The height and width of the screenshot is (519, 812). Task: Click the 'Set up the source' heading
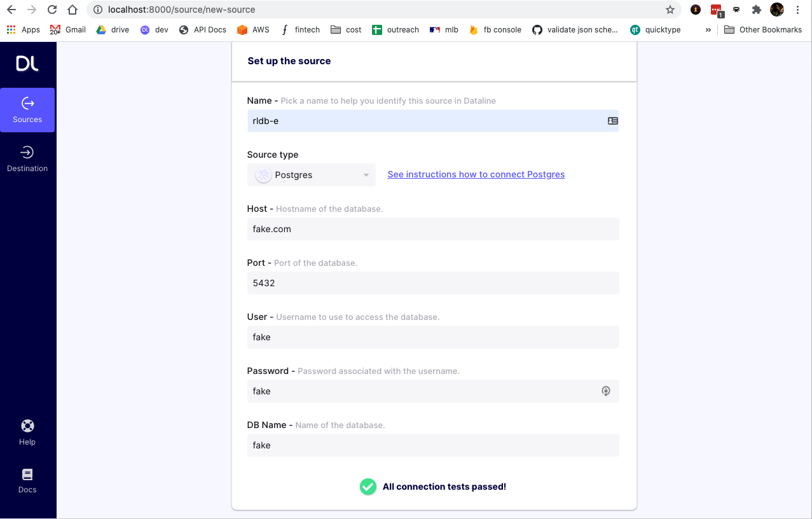pos(289,61)
